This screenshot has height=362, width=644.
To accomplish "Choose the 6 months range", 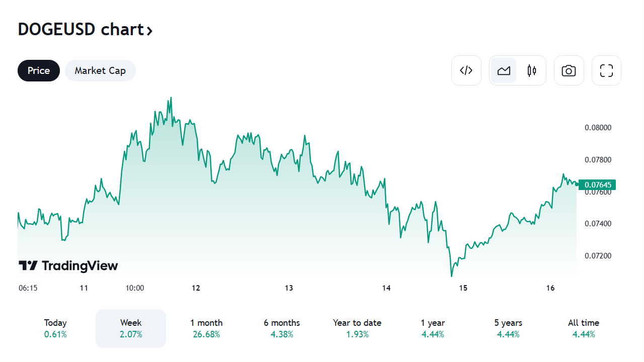I will coord(282,328).
